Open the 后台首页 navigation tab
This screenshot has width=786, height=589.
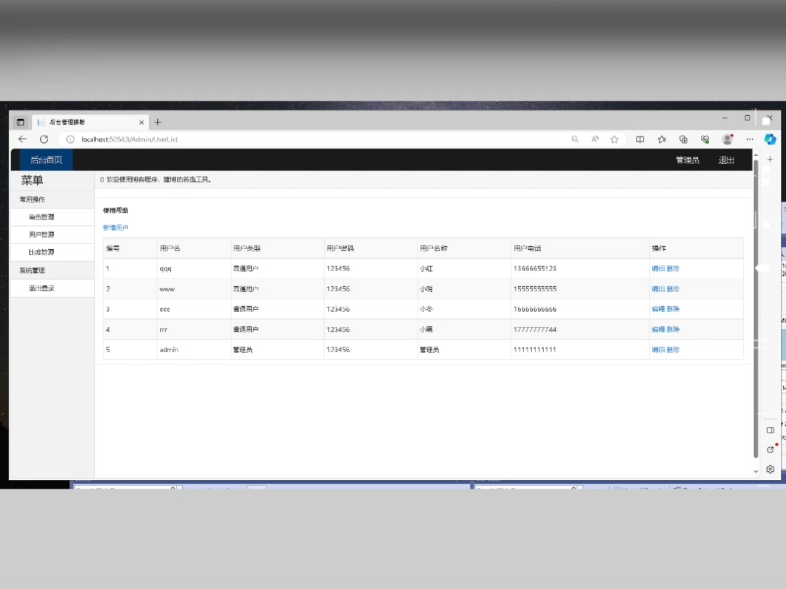click(x=46, y=160)
